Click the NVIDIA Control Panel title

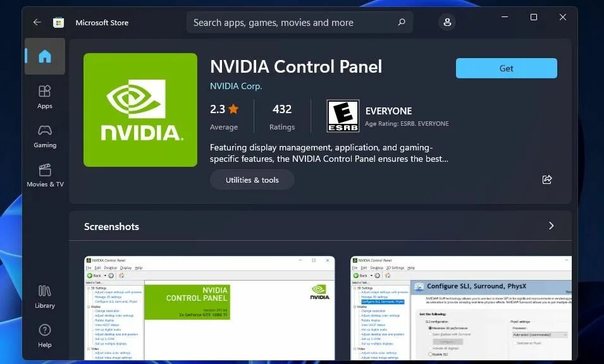tap(296, 66)
